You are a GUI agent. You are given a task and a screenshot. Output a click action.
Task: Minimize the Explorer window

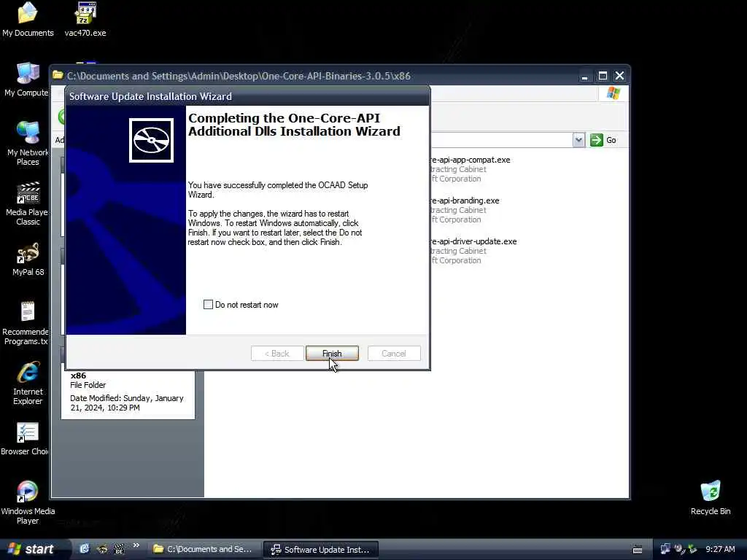pos(584,76)
